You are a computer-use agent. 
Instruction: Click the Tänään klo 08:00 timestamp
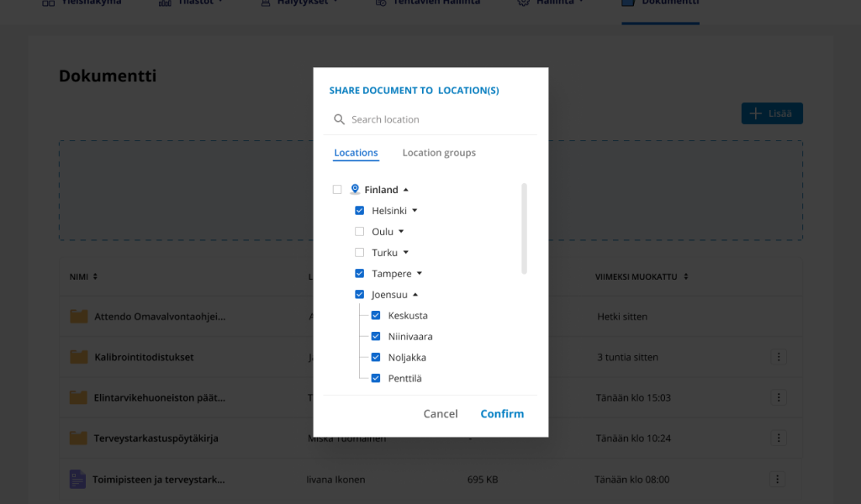632,480
